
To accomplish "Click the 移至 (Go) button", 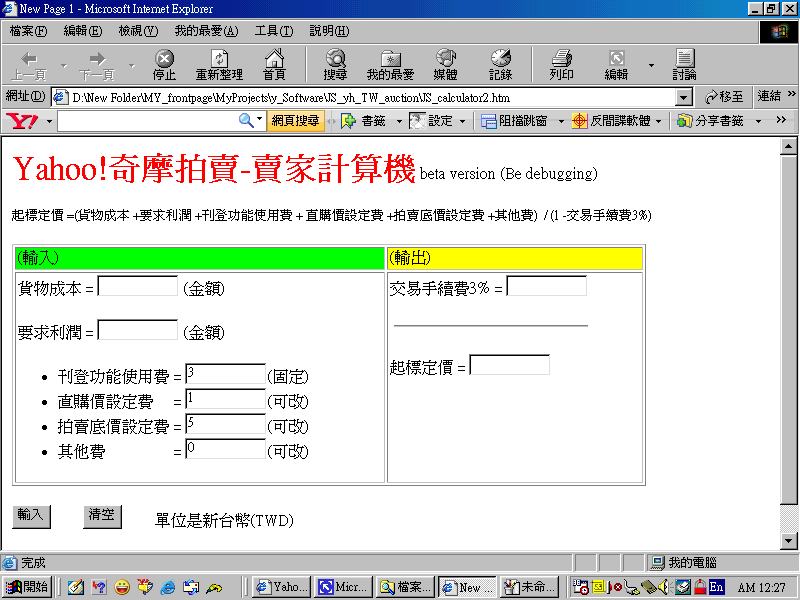I will coord(724,96).
